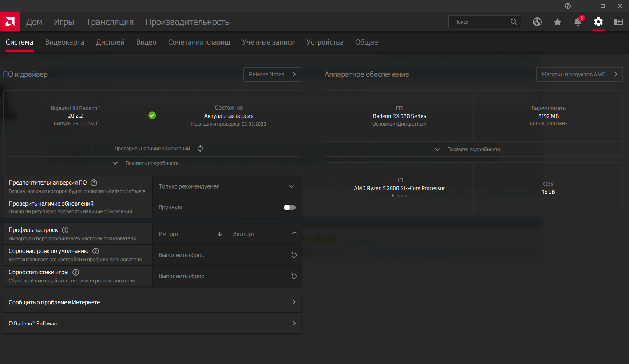The width and height of the screenshot is (629, 364).
Task: Open Магазин продуктов AMD button
Action: click(579, 74)
